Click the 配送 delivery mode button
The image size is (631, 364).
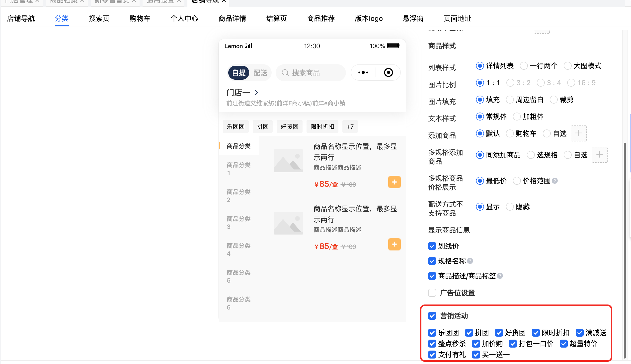point(260,73)
